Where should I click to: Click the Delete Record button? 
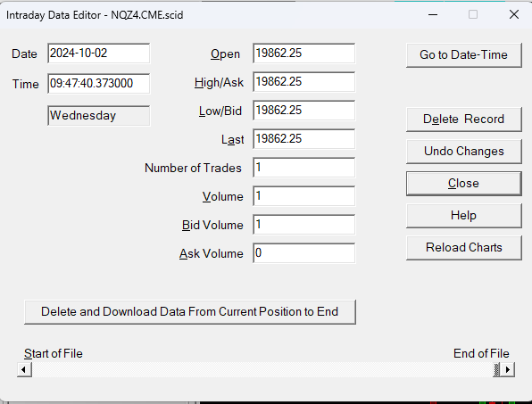pyautogui.click(x=464, y=120)
